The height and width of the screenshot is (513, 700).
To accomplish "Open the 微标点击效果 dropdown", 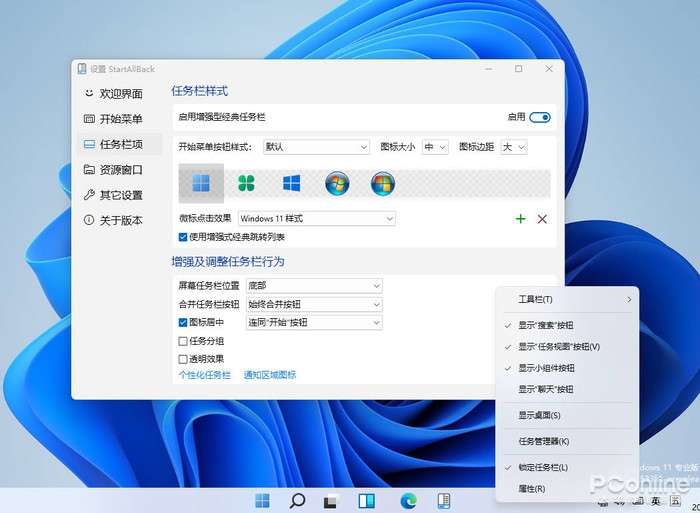I will click(x=317, y=218).
